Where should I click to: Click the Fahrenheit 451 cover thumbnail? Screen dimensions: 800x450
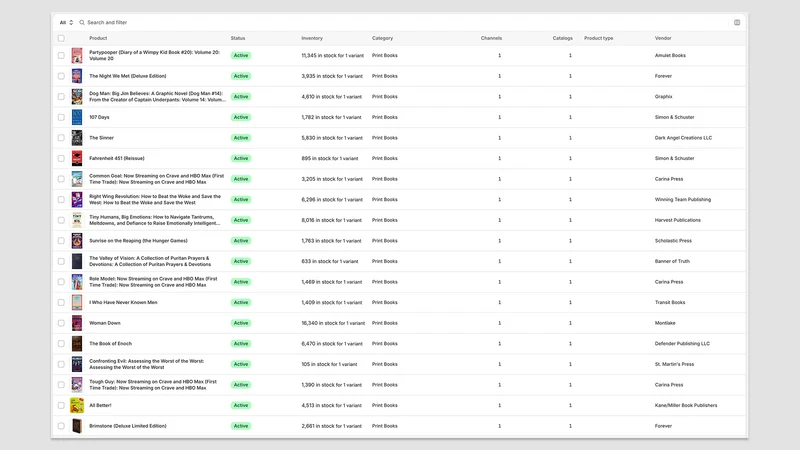pyautogui.click(x=77, y=158)
